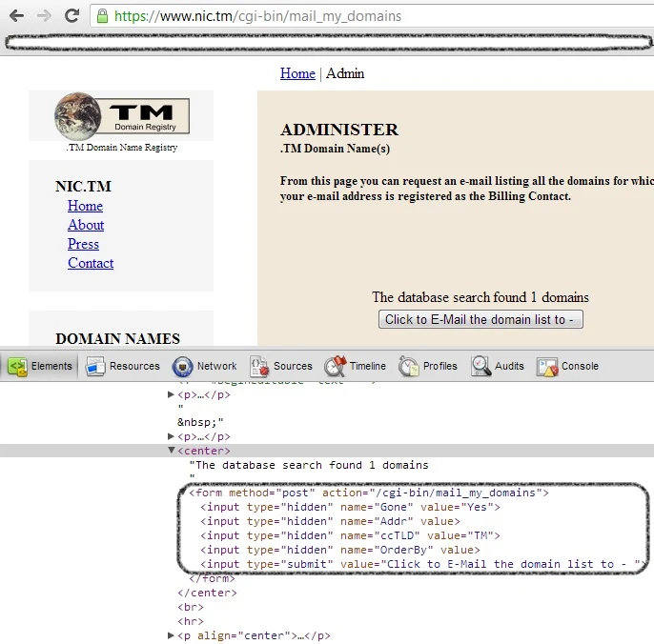Click the Console panel icon

pos(547,367)
